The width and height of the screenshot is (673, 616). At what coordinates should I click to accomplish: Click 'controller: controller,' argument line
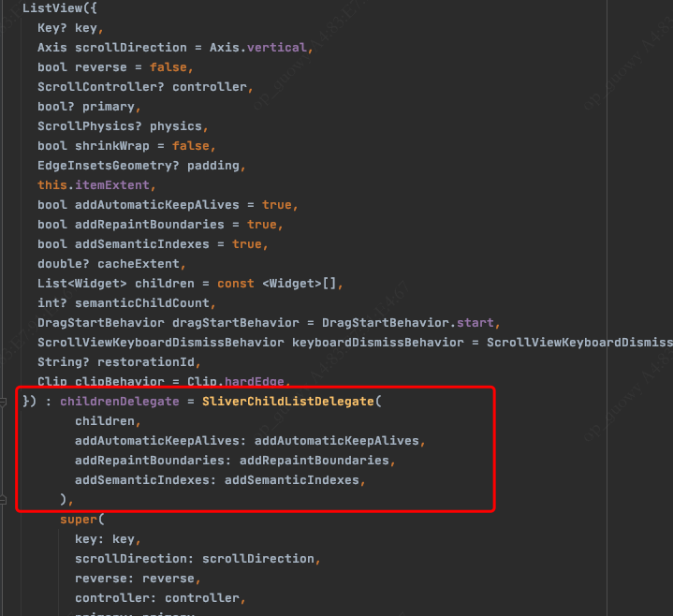160,598
